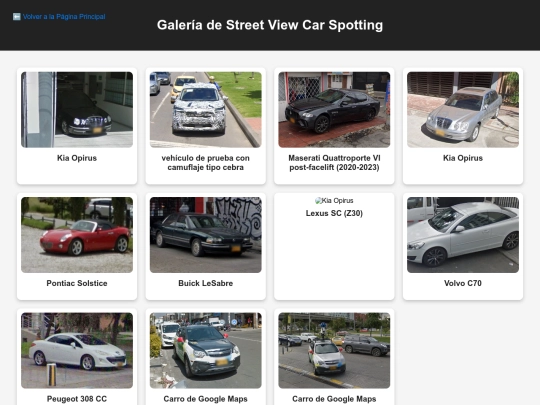
Task: Open the Maserati Quattroporte VI photo
Action: coord(334,110)
